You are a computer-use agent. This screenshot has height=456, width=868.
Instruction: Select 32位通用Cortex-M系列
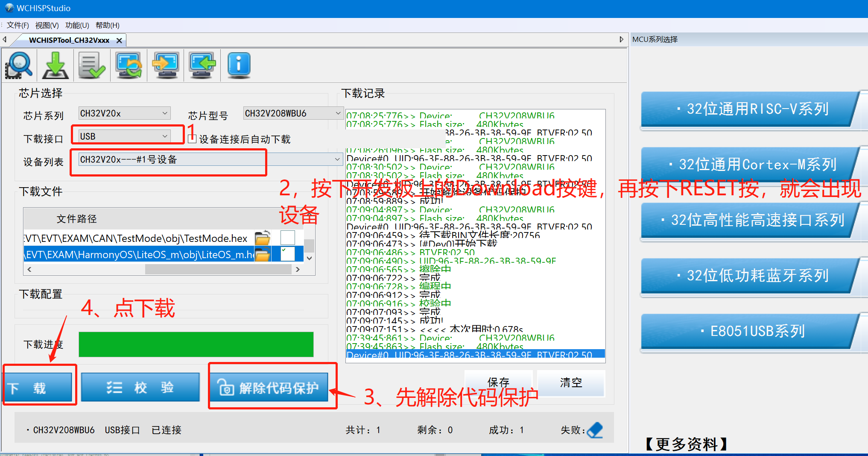(751, 165)
